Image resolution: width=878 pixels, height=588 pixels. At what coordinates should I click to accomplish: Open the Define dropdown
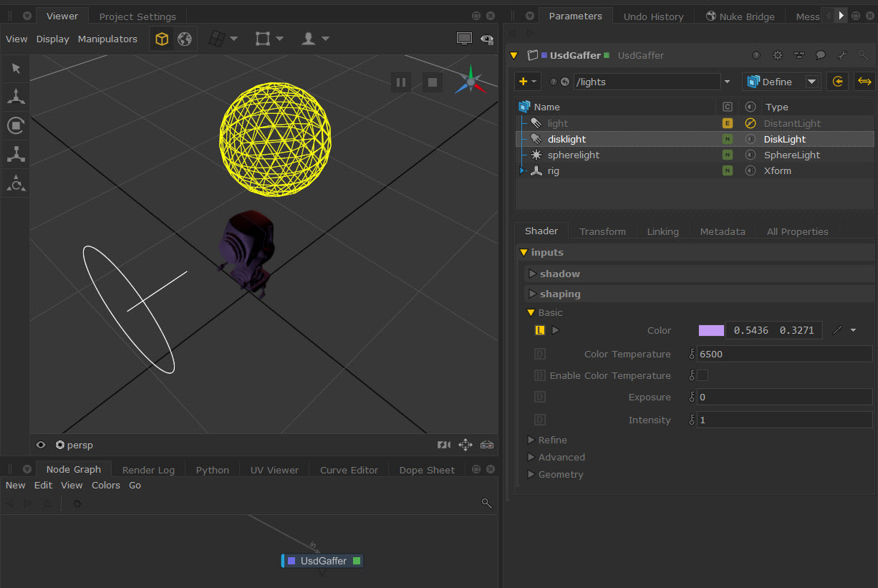click(x=811, y=82)
